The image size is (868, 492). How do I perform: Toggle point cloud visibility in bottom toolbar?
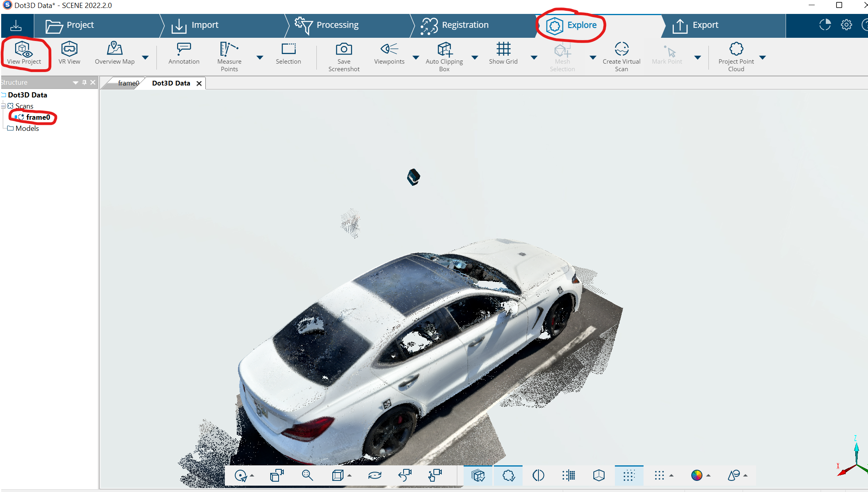pyautogui.click(x=508, y=475)
